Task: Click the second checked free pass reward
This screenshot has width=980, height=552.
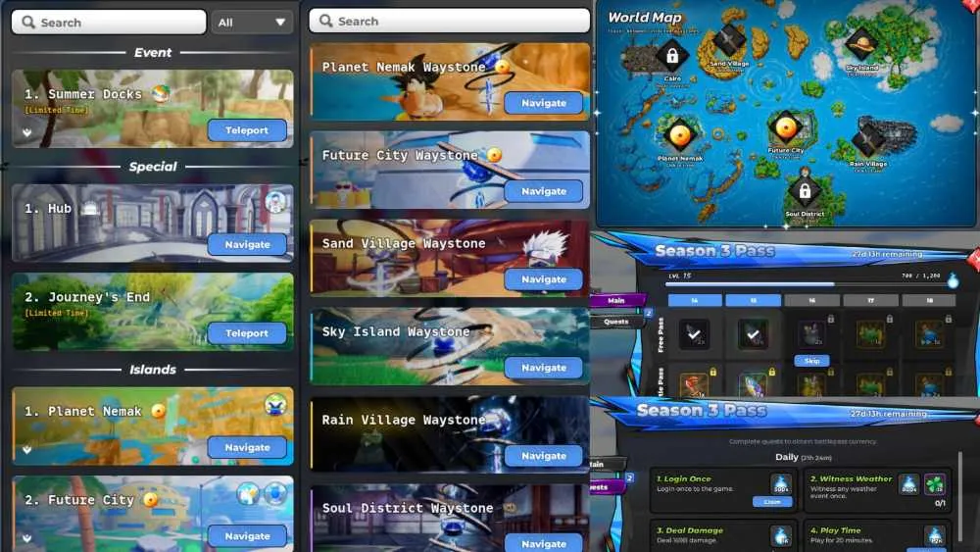Action: tap(753, 334)
